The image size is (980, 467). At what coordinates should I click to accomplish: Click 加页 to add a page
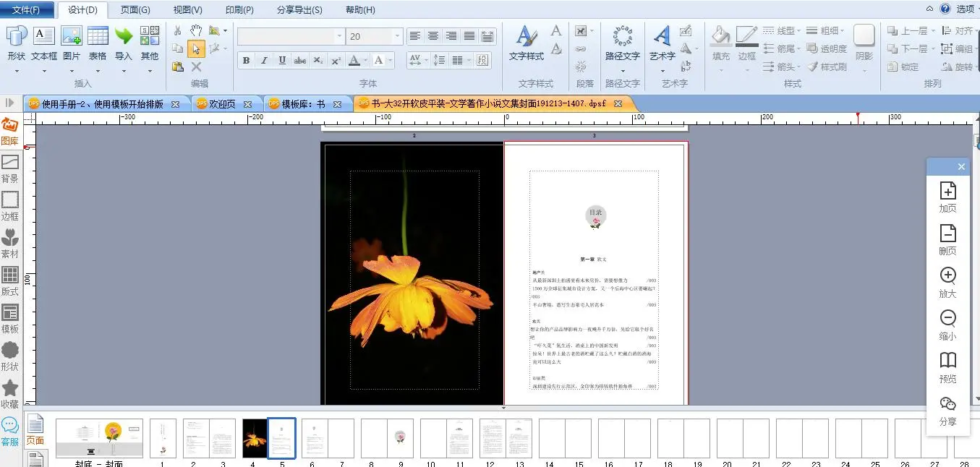(947, 197)
